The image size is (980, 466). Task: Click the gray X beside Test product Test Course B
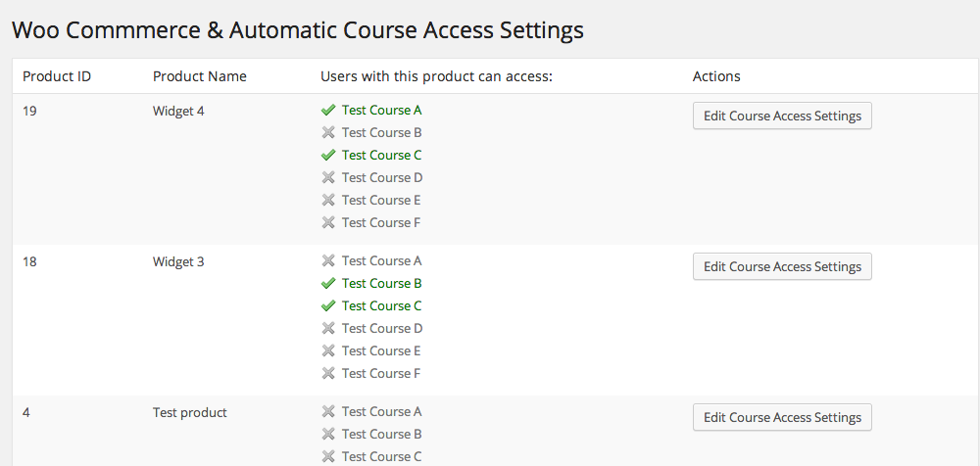328,434
